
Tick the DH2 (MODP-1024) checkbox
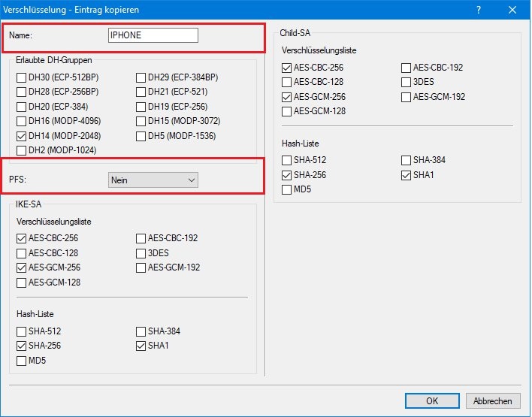(x=22, y=150)
